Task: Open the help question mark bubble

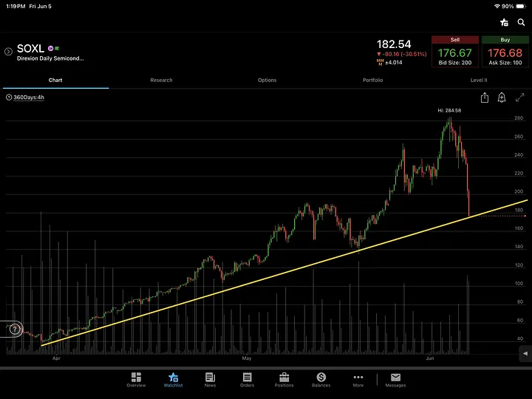Action: tap(15, 329)
